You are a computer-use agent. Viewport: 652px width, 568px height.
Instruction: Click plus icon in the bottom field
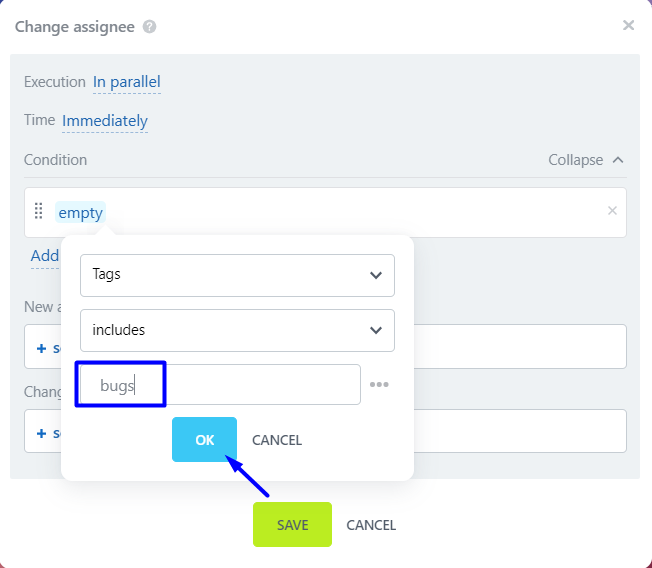click(x=42, y=434)
